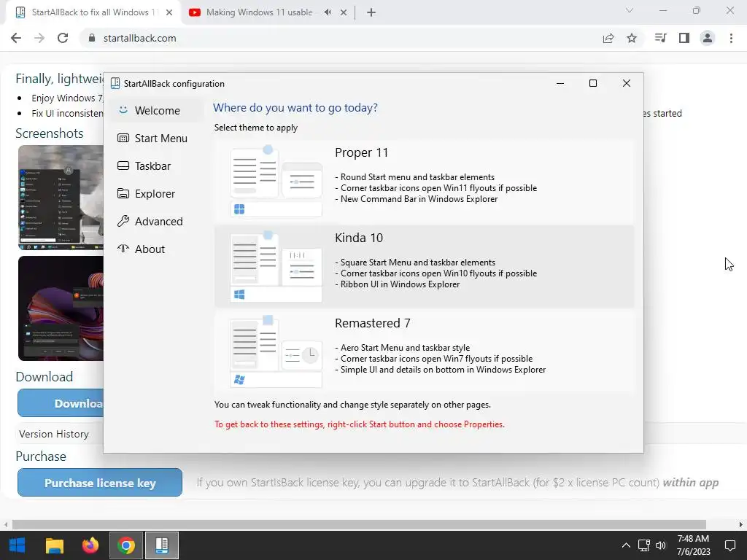
Task: Minimize the StartAllBack configuration window
Action: (x=560, y=83)
